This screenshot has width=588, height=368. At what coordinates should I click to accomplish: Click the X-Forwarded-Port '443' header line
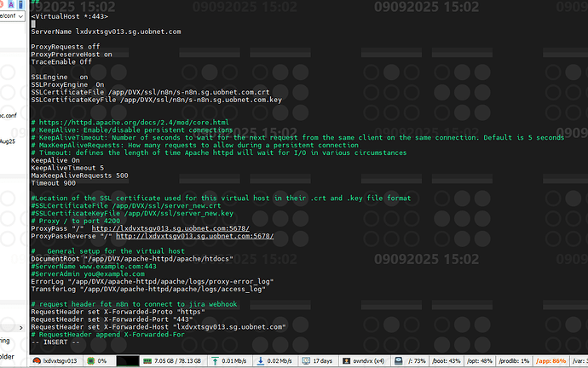tap(112, 319)
